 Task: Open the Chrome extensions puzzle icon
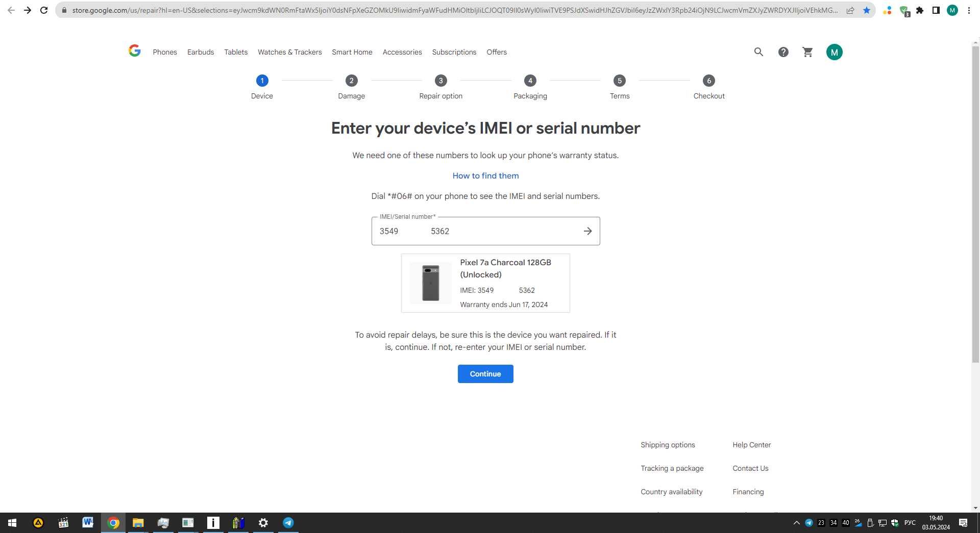click(x=920, y=10)
